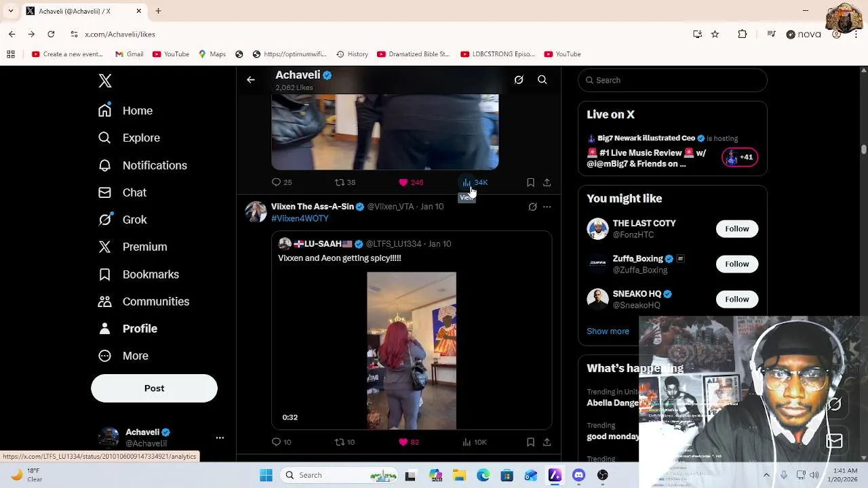The height and width of the screenshot is (488, 868).
Task: Open the Home menu item
Action: pyautogui.click(x=125, y=110)
